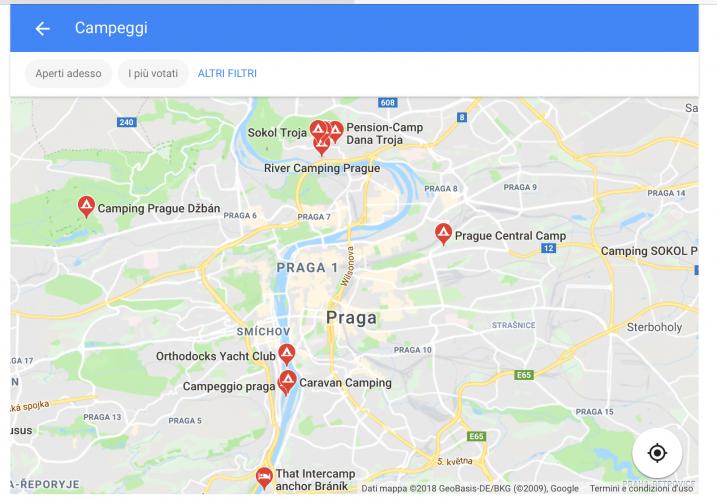Go back using the arrow icon
Image resolution: width=717 pixels, height=500 pixels.
[x=43, y=28]
